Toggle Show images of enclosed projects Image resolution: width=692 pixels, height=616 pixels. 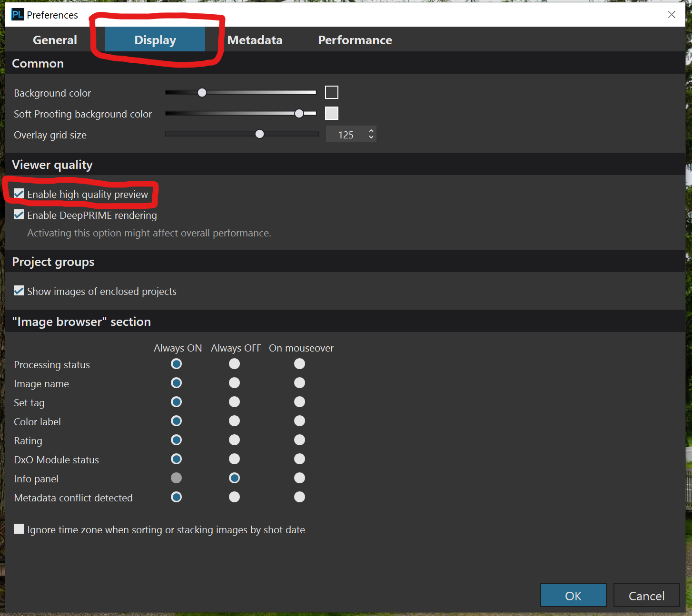point(19,291)
